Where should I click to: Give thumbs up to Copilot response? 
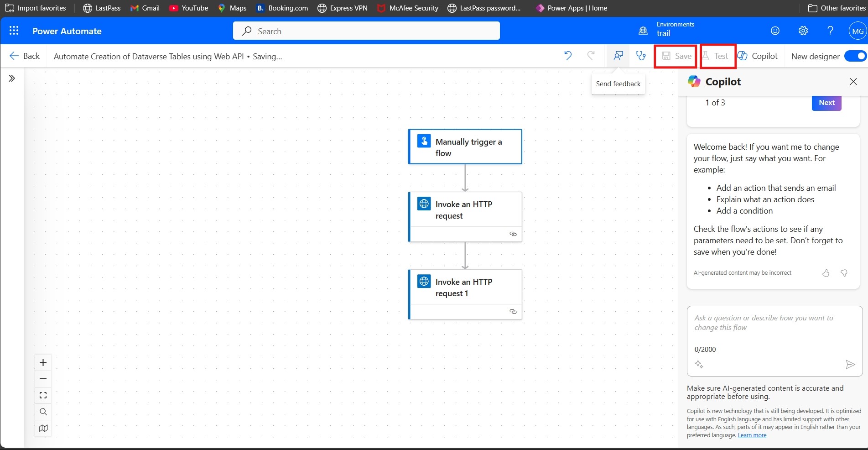pos(825,273)
